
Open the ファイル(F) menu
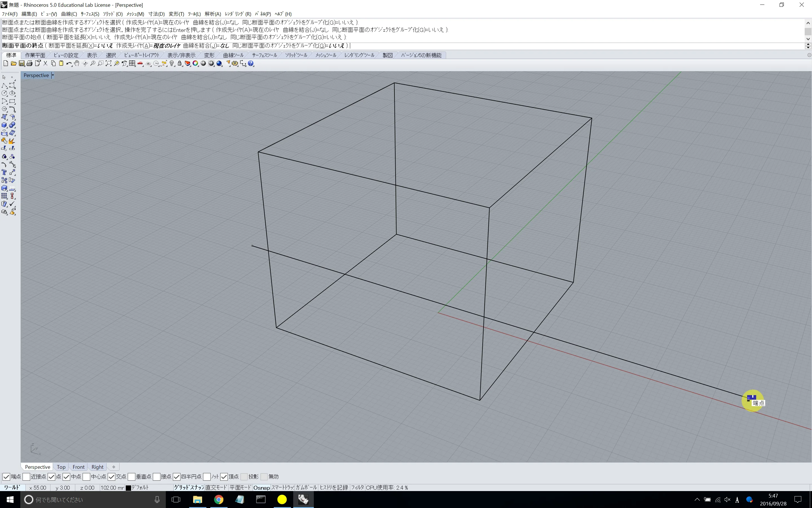[9, 14]
